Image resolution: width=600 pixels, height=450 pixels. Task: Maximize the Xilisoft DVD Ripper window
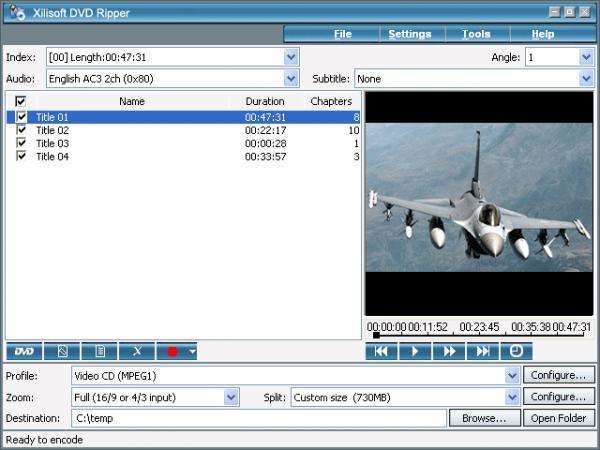tap(570, 12)
